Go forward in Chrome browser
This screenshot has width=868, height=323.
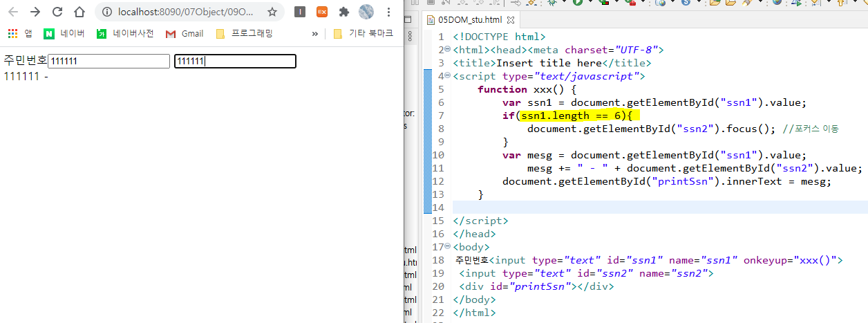point(35,12)
